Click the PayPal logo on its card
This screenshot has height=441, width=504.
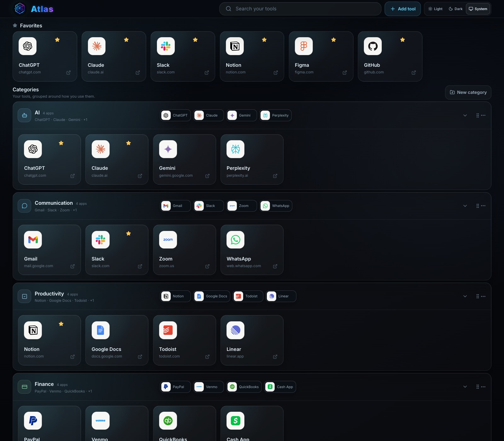point(33,421)
